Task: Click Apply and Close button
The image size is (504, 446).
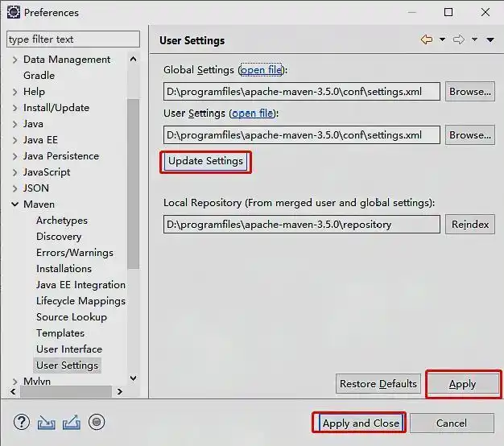Action: coord(361,423)
